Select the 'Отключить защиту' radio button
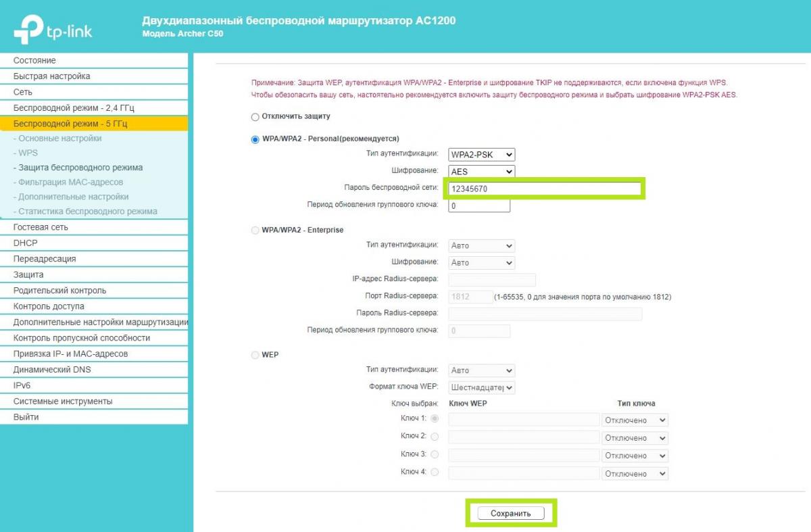The image size is (811, 532). point(255,117)
